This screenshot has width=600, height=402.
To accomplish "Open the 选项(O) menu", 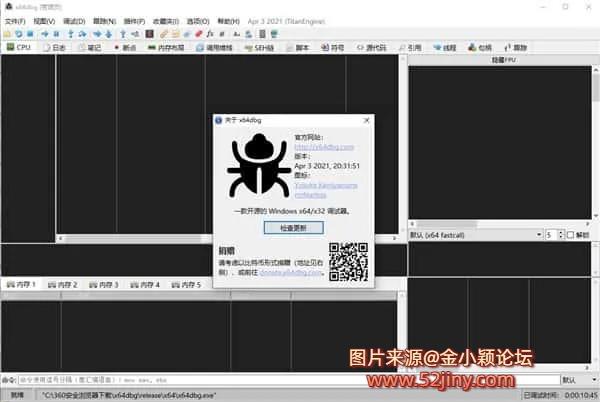I will pyautogui.click(x=198, y=21).
